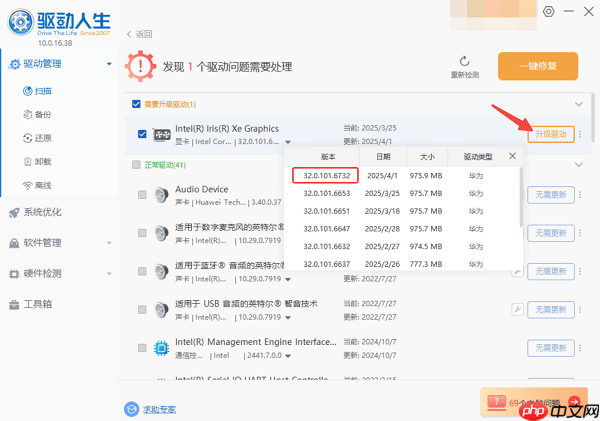Click the Management Engine chip icon

pyautogui.click(x=161, y=348)
